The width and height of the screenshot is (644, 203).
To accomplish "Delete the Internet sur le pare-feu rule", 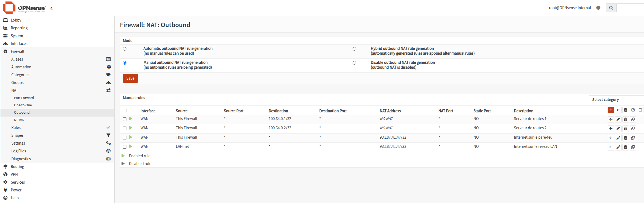I will [625, 138].
